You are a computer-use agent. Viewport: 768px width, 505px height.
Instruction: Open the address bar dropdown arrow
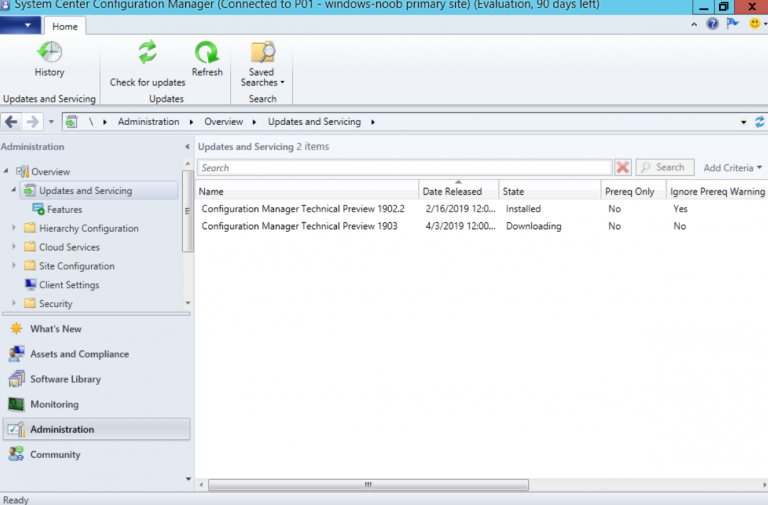(x=744, y=122)
